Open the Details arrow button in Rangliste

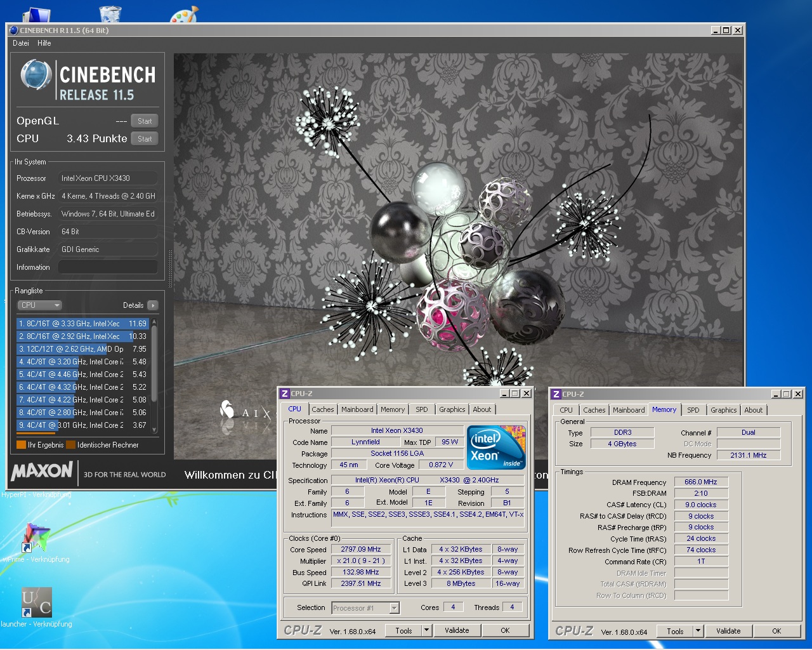point(152,305)
